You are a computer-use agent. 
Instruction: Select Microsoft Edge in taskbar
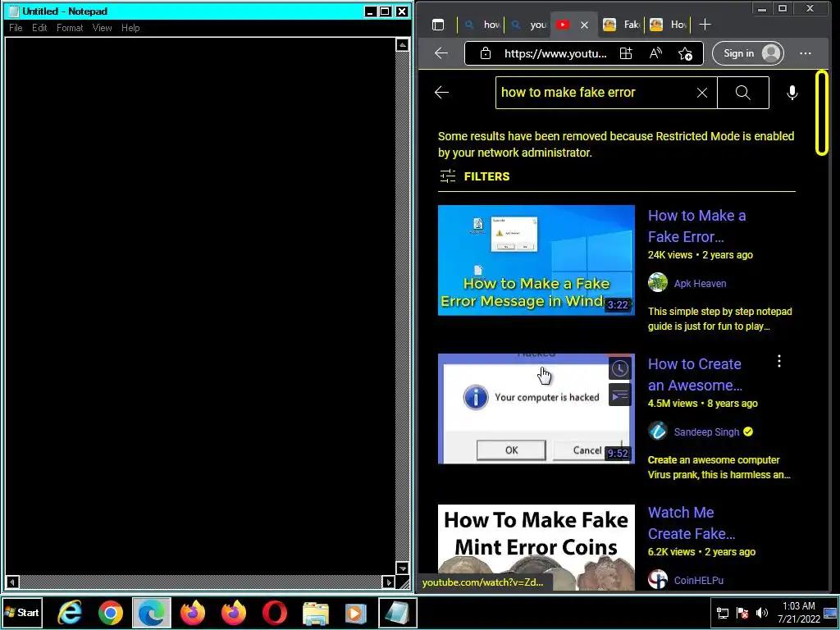click(152, 612)
